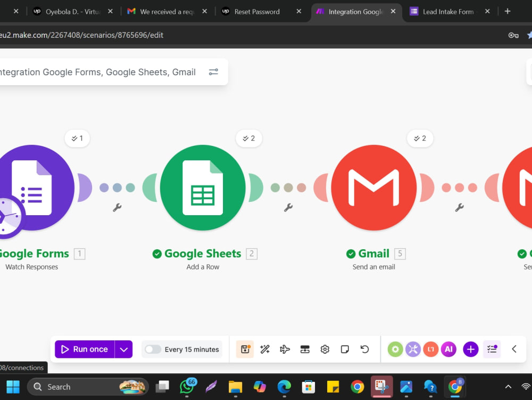Click the explain flow airplane icon

tap(285, 349)
